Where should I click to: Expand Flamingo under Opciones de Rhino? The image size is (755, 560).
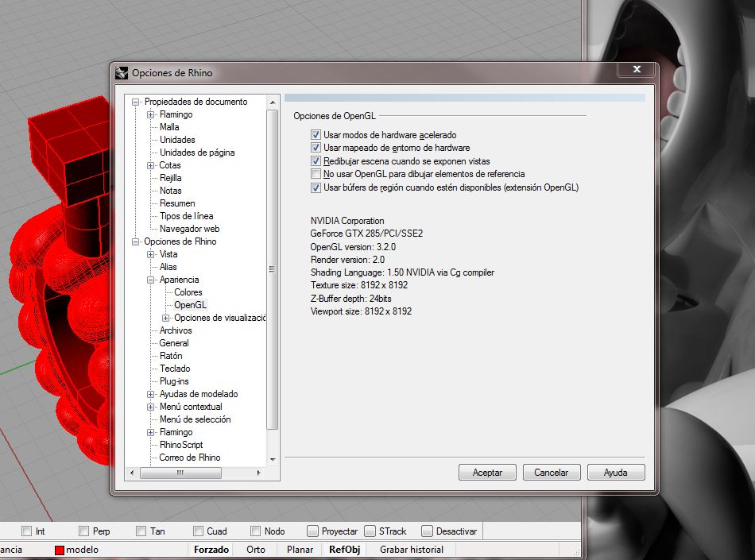(151, 432)
